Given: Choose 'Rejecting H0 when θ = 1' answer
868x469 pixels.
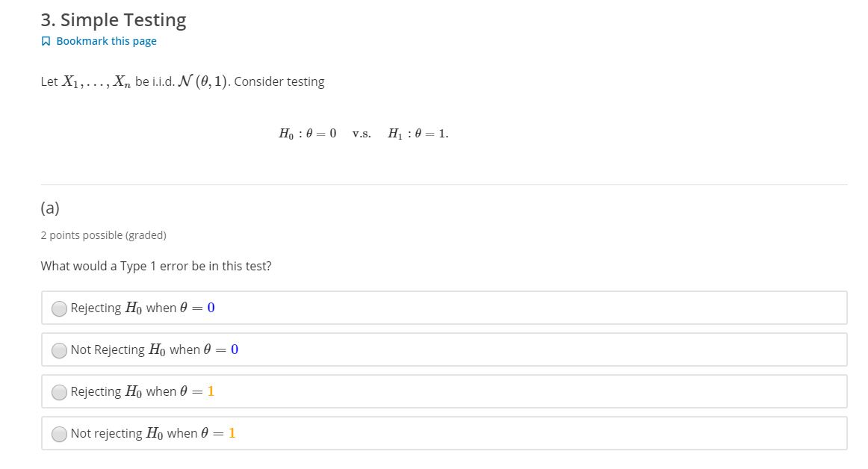Looking at the screenshot, I should [59, 391].
